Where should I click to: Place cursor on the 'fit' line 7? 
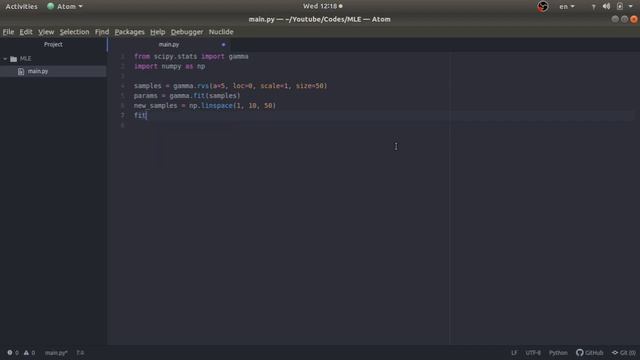coord(140,115)
